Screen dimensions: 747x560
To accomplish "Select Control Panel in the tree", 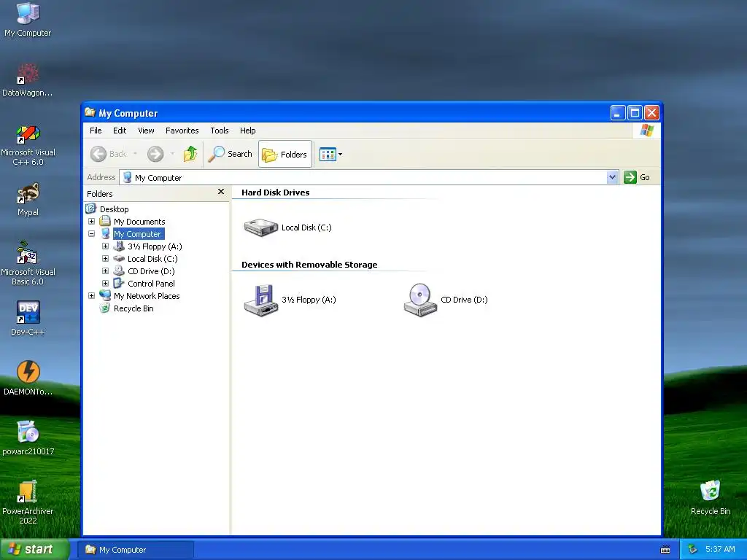I will (x=151, y=284).
